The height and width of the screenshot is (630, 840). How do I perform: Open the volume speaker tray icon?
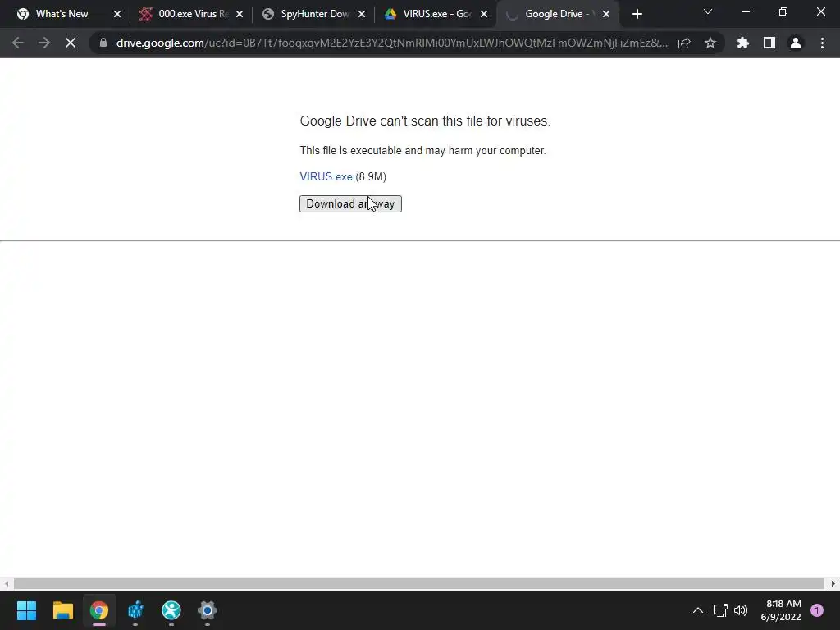pyautogui.click(x=741, y=610)
